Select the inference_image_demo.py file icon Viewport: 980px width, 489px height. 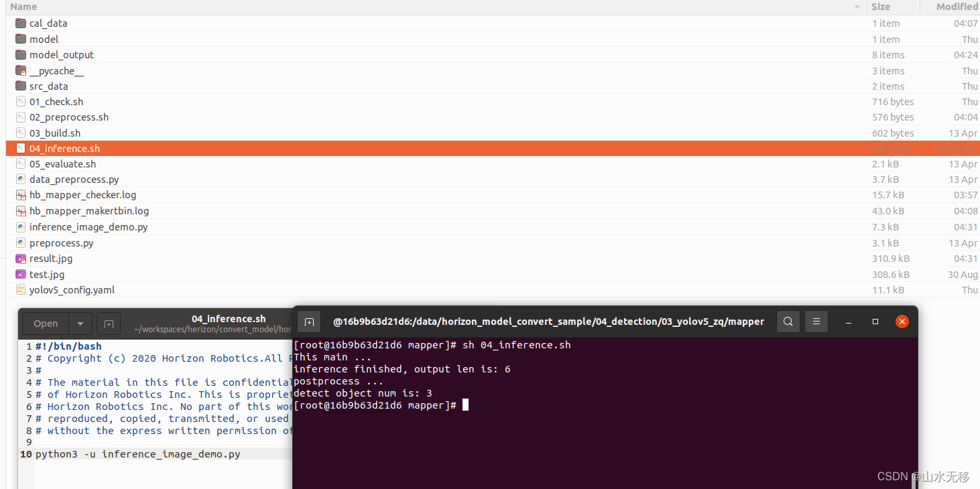coord(21,227)
